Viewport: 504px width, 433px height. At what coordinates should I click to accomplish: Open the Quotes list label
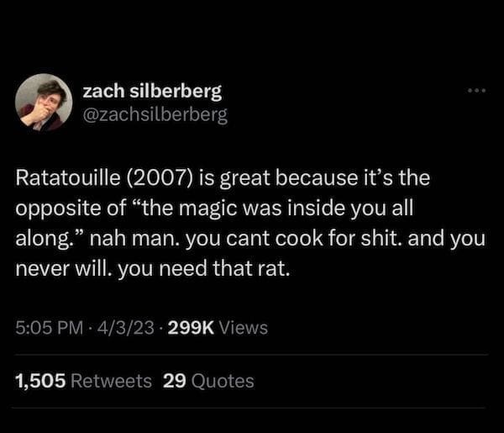point(223,381)
